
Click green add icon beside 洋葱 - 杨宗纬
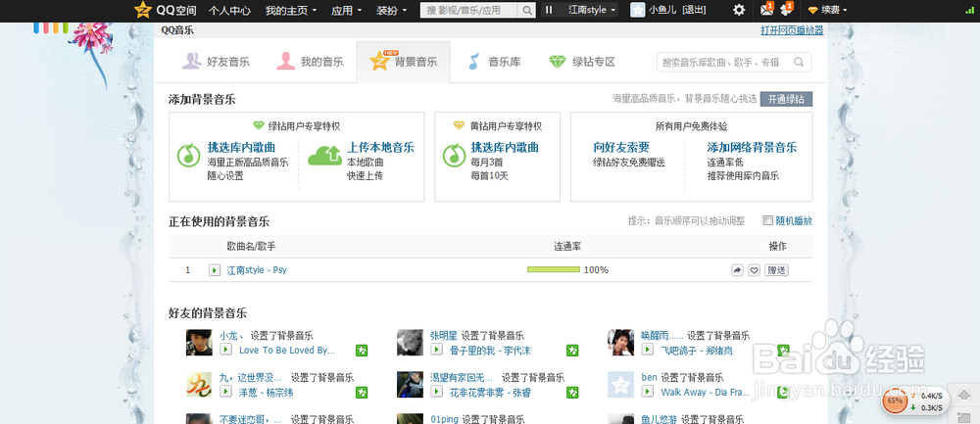pos(362,392)
